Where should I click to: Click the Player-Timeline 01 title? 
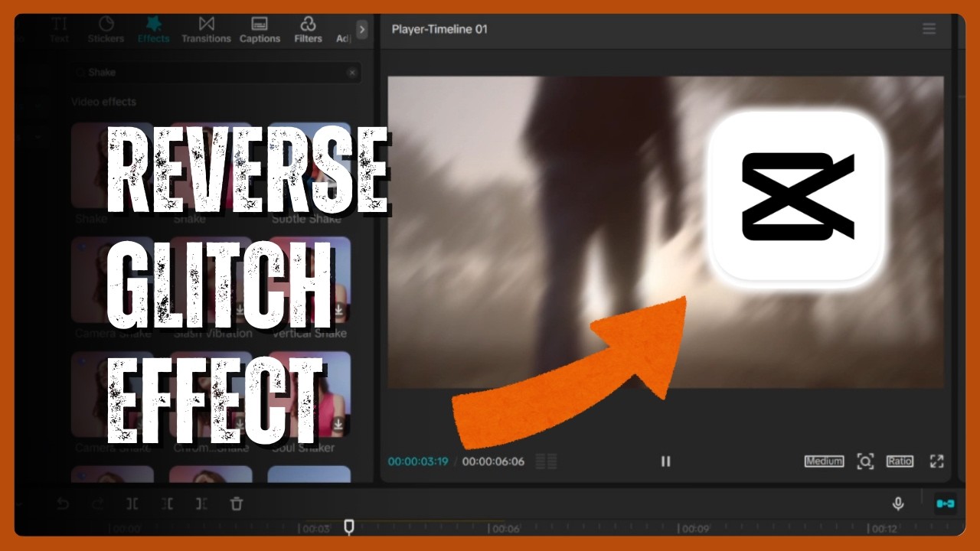tap(439, 29)
